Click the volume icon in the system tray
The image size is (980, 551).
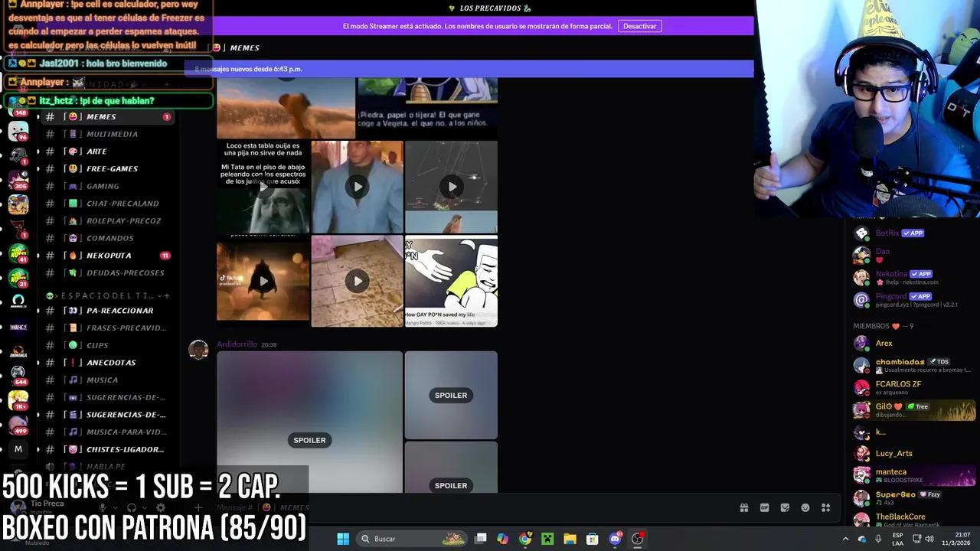pyautogui.click(x=929, y=539)
